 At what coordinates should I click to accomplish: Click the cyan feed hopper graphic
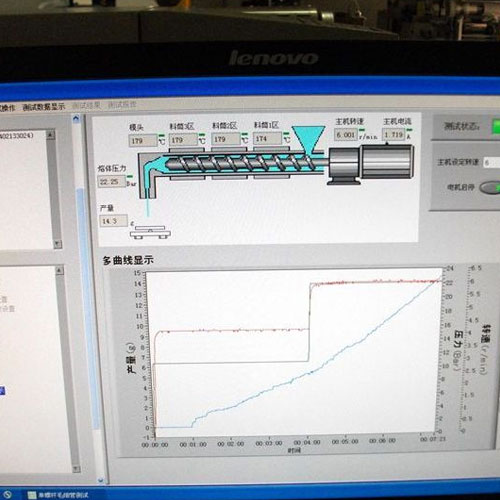308,139
